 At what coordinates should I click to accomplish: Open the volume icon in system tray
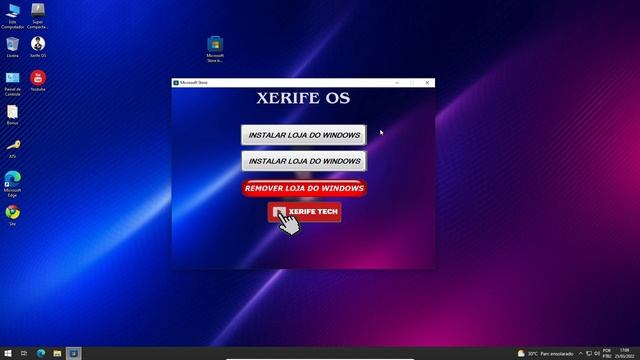[597, 353]
